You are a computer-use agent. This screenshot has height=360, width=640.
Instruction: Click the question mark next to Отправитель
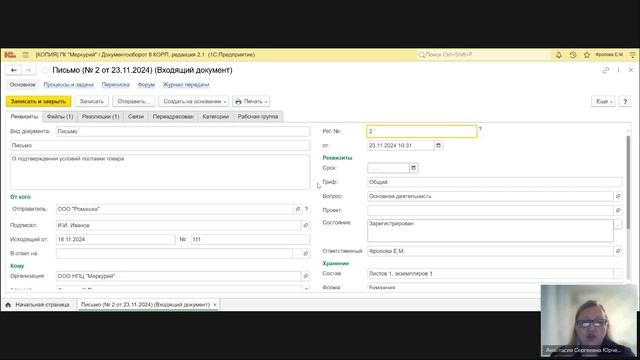(x=306, y=209)
